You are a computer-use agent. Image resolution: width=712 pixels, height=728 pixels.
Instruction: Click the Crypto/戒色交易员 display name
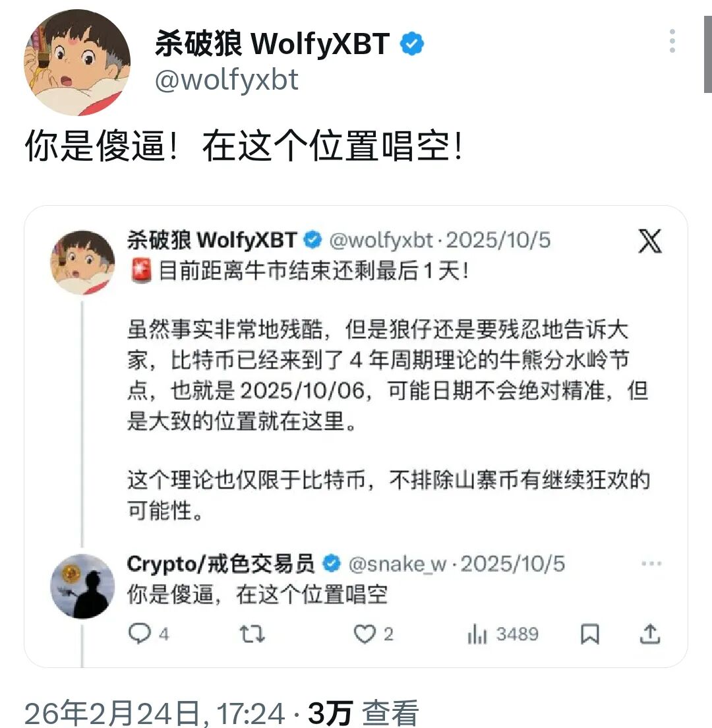(x=221, y=564)
